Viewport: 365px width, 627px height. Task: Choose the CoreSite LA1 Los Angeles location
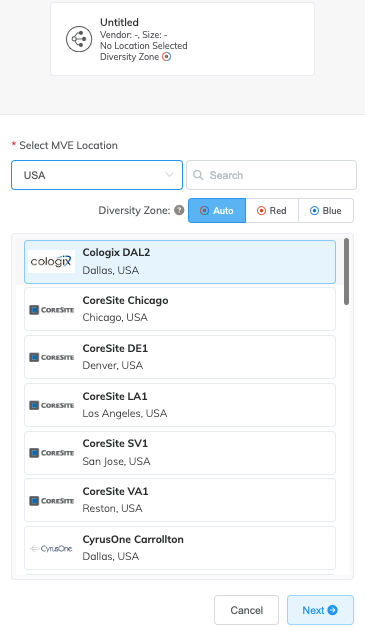point(180,405)
